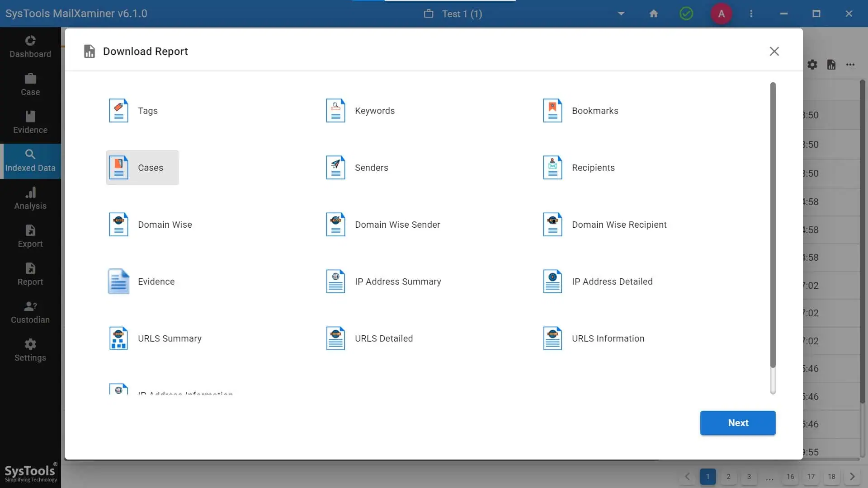868x488 pixels.
Task: Click the previous page arrow in pagination
Action: 687,477
